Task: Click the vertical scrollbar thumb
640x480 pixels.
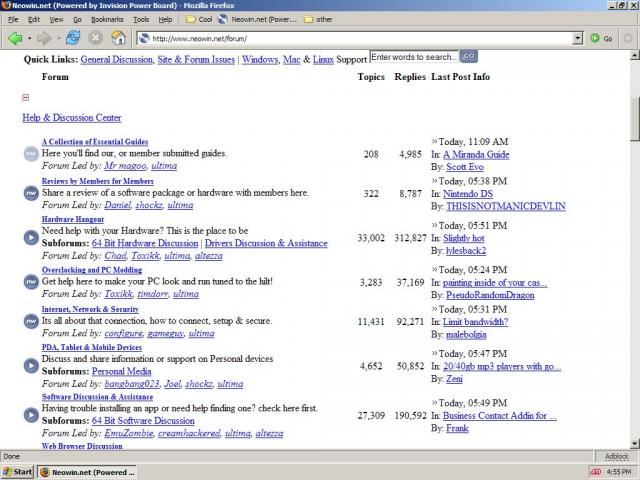Action: point(635,119)
